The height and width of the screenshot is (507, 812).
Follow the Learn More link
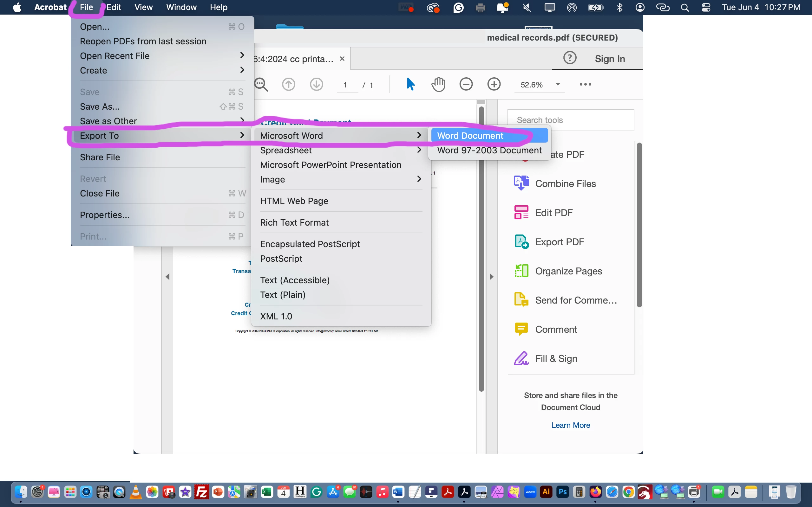pos(570,425)
